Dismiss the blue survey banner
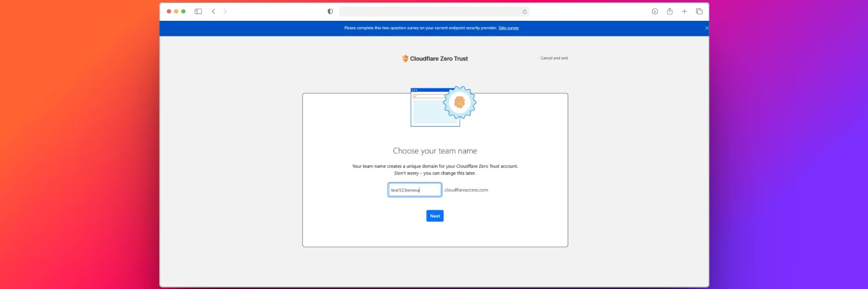868x289 pixels. [706, 28]
